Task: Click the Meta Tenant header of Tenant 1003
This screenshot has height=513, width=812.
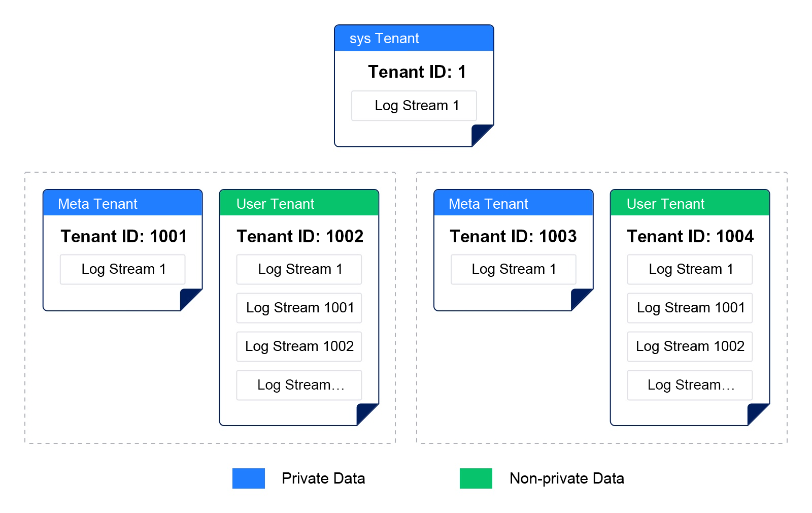Action: click(514, 203)
